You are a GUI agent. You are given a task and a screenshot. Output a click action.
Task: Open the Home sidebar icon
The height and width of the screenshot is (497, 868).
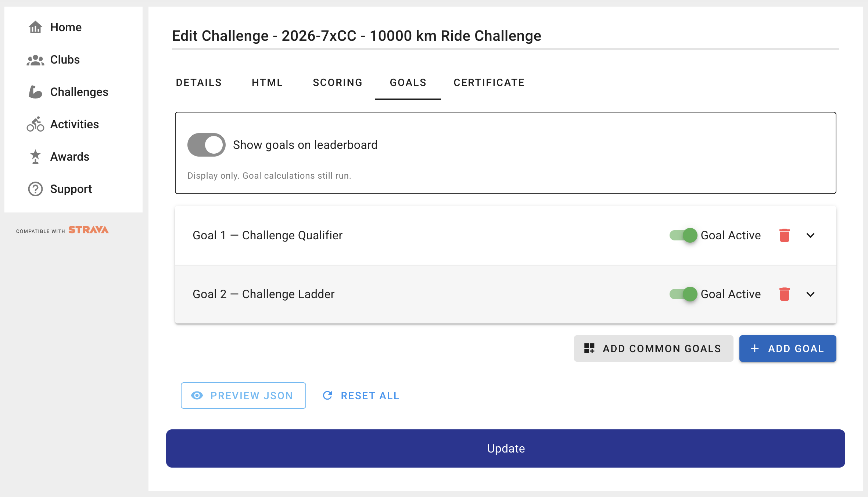[35, 27]
